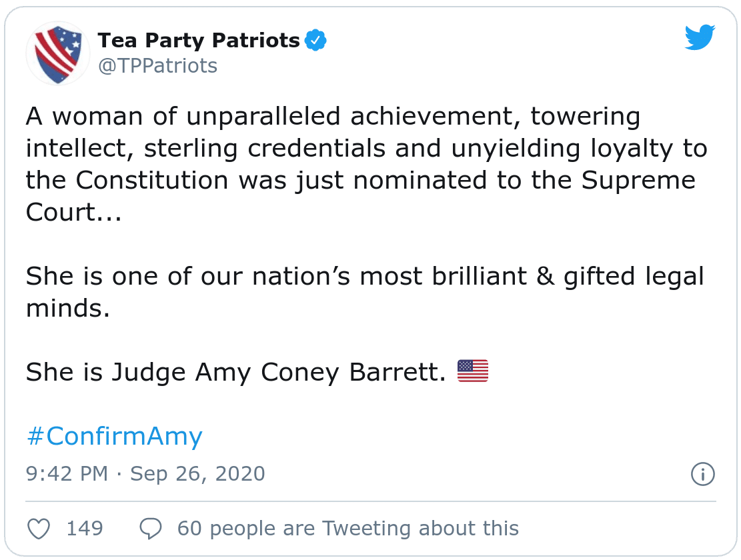Click the 149 likes count
The image size is (741, 560).
[x=85, y=529]
